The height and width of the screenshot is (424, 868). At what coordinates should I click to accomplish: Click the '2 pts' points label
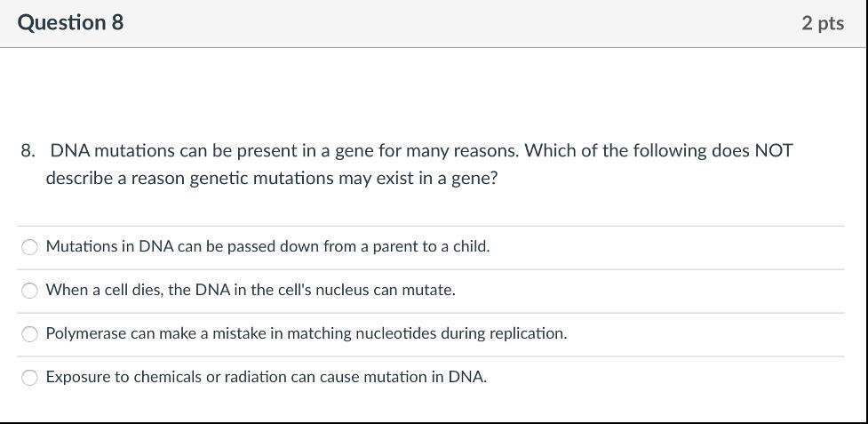tap(822, 23)
